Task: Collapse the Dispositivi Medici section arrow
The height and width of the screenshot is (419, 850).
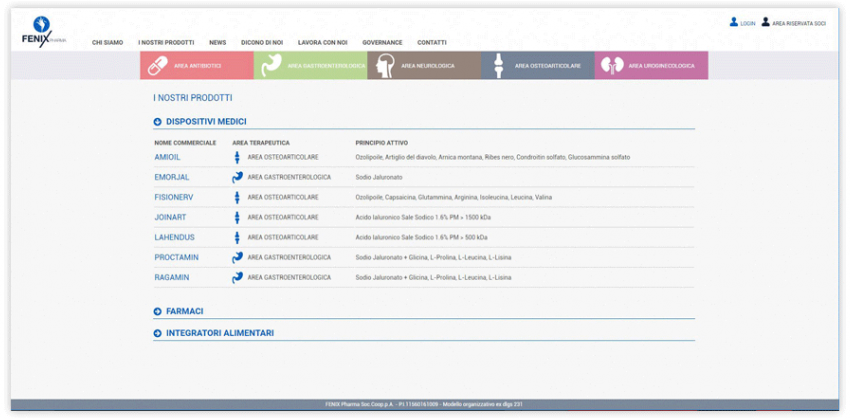Action: (158, 122)
